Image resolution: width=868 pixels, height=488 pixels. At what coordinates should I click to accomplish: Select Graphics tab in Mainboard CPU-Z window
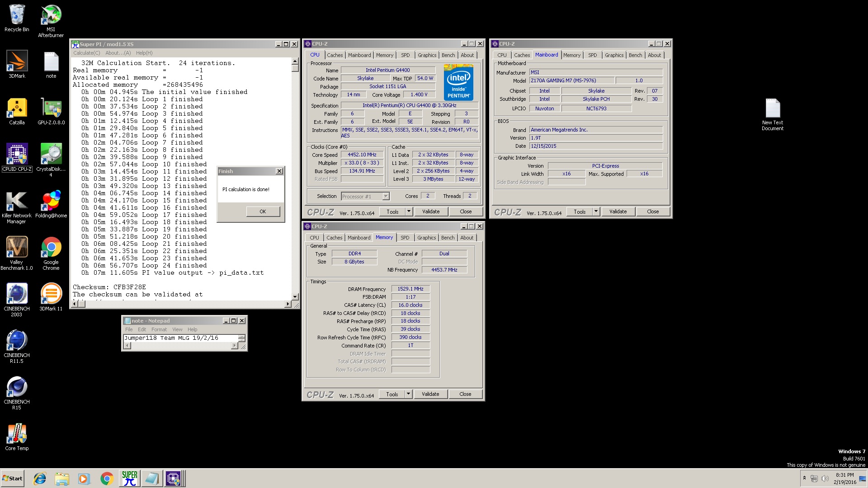(x=614, y=55)
